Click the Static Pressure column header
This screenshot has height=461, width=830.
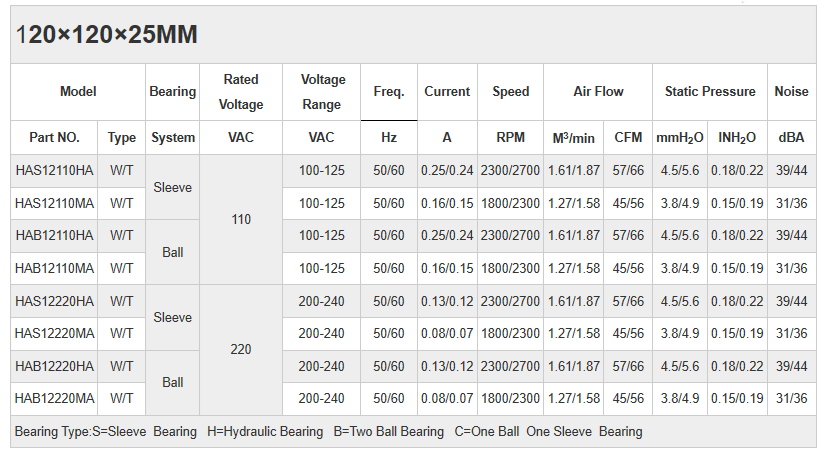(710, 92)
